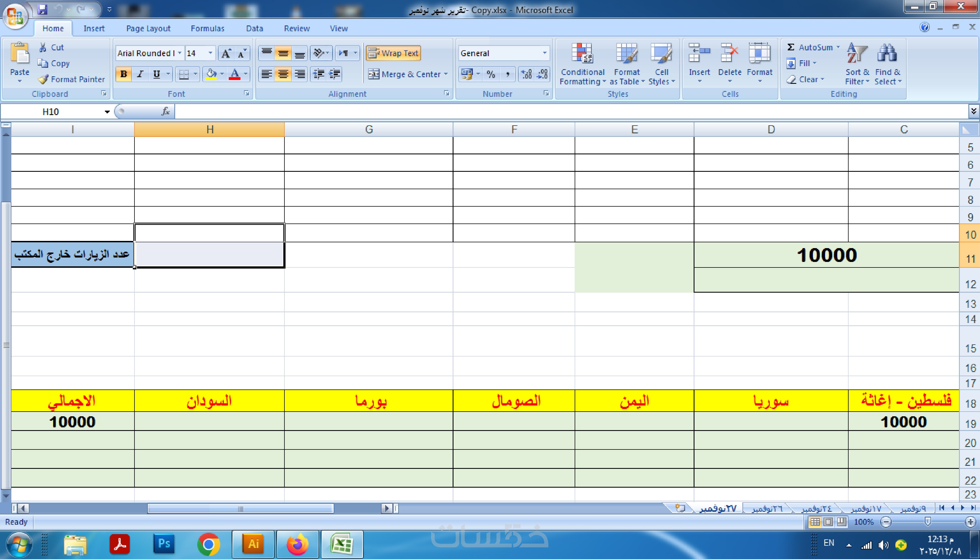Toggle Bold formatting
This screenshot has height=559, width=980.
point(124,74)
